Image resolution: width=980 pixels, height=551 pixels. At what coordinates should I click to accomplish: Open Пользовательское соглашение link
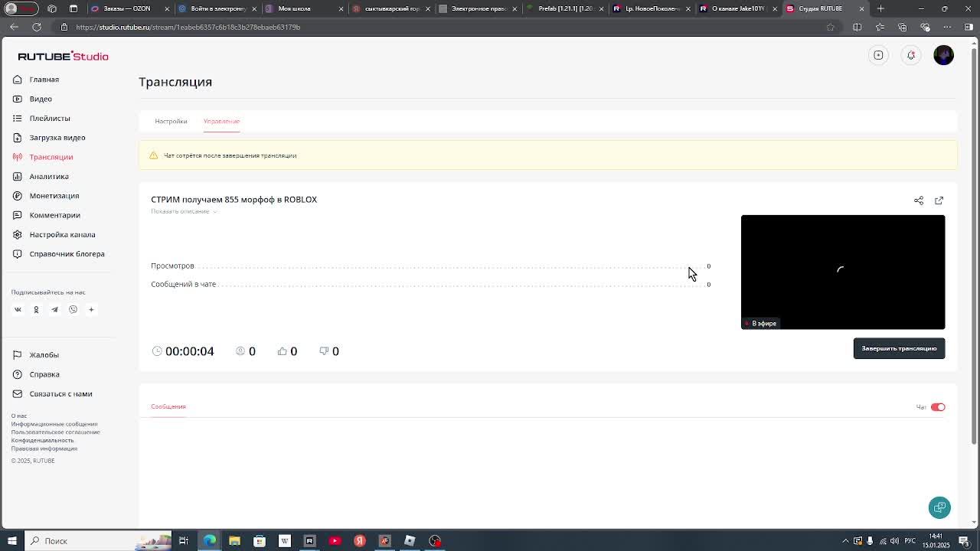55,432
